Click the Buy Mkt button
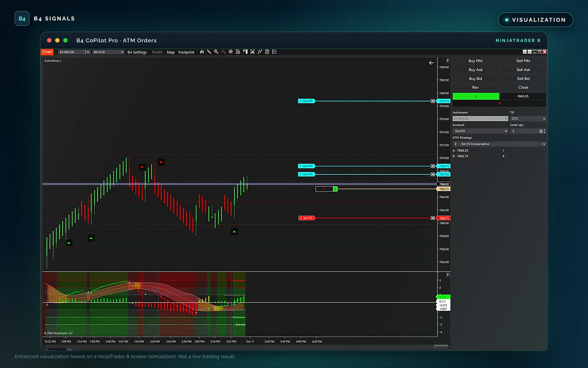The image size is (588, 368). (475, 61)
